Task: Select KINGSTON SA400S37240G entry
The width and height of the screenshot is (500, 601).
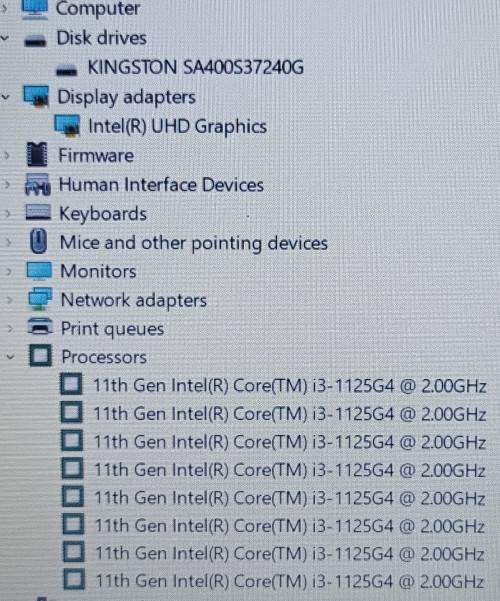Action: point(196,67)
